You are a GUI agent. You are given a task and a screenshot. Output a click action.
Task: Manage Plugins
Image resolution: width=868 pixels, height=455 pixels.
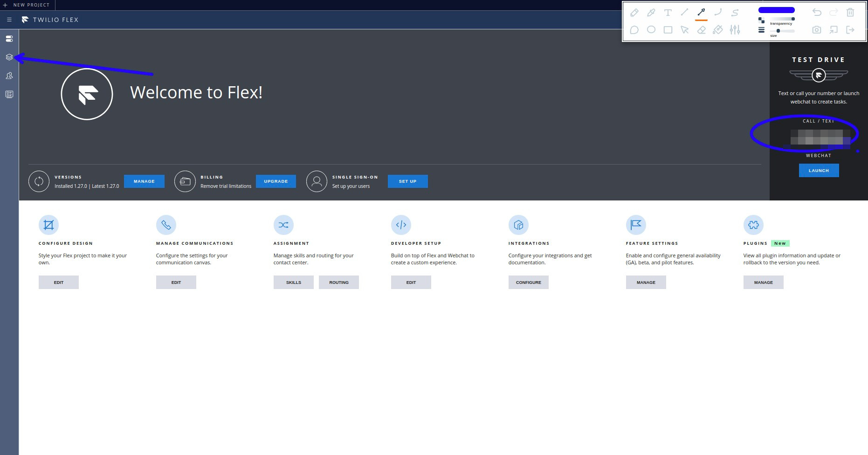tap(764, 283)
